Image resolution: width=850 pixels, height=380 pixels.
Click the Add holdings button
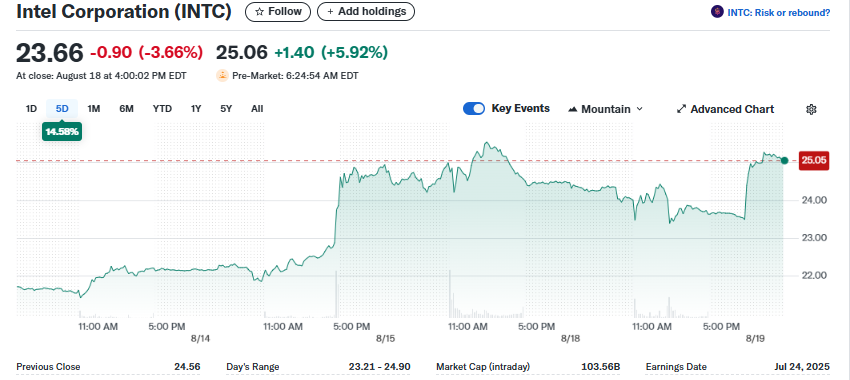[366, 11]
